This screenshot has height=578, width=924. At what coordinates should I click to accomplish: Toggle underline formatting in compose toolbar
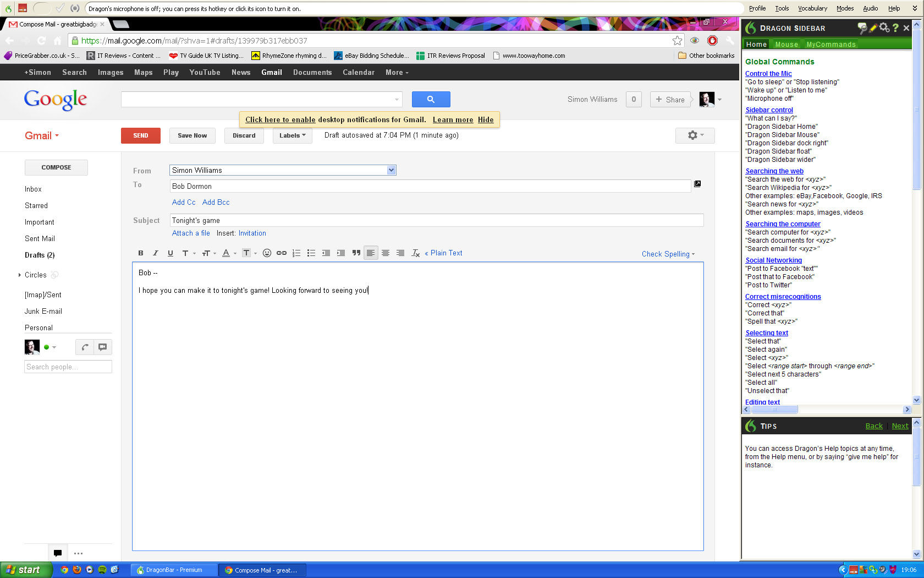coord(170,253)
